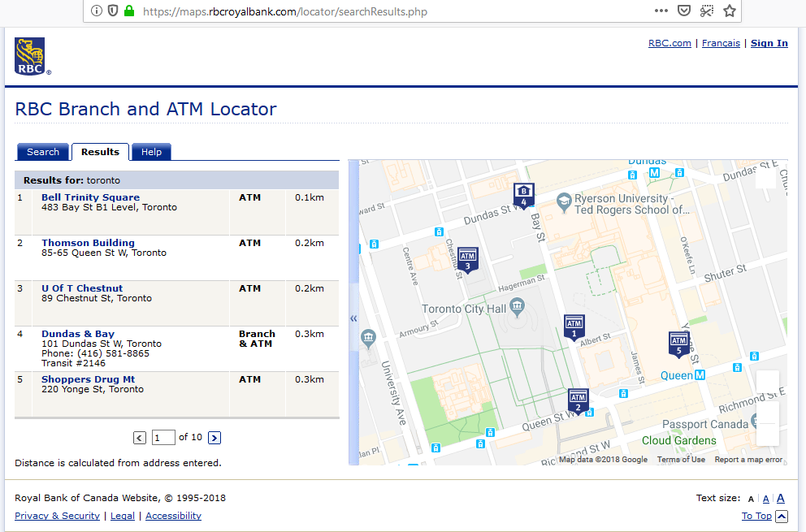Select ATM marker 3 near Chestnut St
The height and width of the screenshot is (532, 806).
click(468, 260)
